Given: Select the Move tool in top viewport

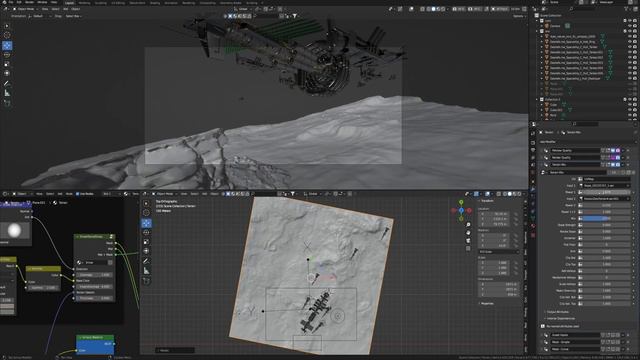Looking at the screenshot, I should coord(7,45).
